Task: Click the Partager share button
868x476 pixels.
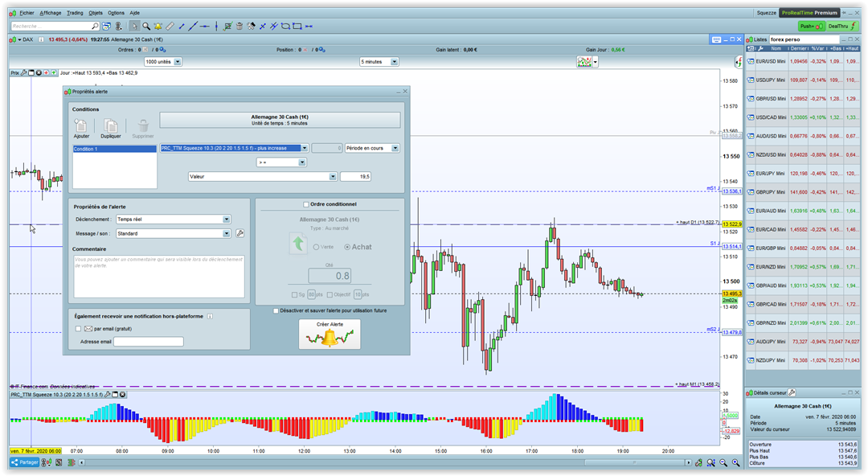Action: [24, 462]
